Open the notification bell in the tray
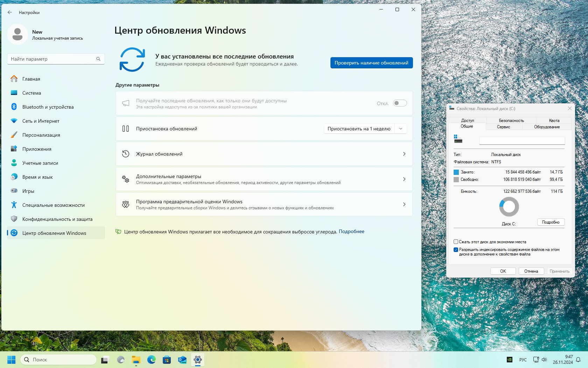This screenshot has height=368, width=588. 579,360
